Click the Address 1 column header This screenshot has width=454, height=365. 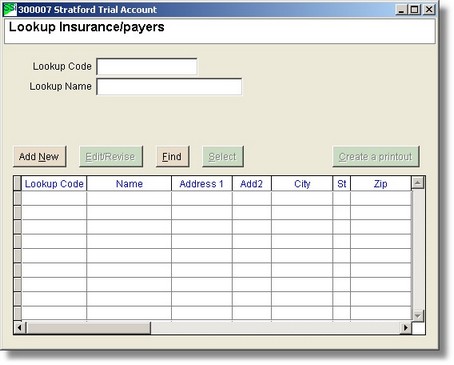(x=202, y=184)
